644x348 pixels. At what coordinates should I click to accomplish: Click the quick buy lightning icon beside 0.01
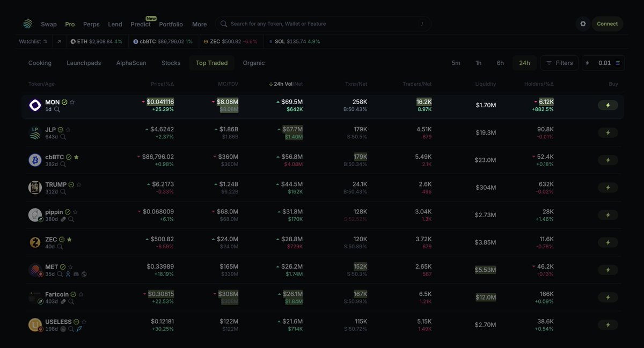coord(587,63)
